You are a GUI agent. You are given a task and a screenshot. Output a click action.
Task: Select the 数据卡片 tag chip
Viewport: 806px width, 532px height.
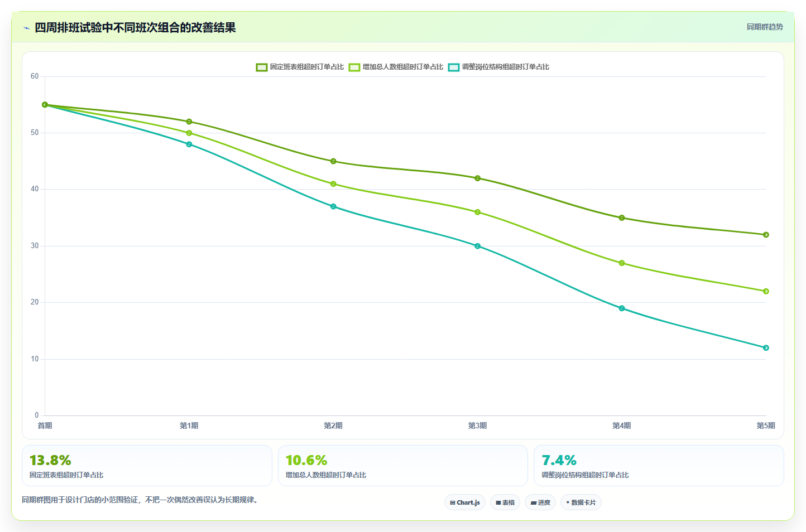(x=581, y=502)
